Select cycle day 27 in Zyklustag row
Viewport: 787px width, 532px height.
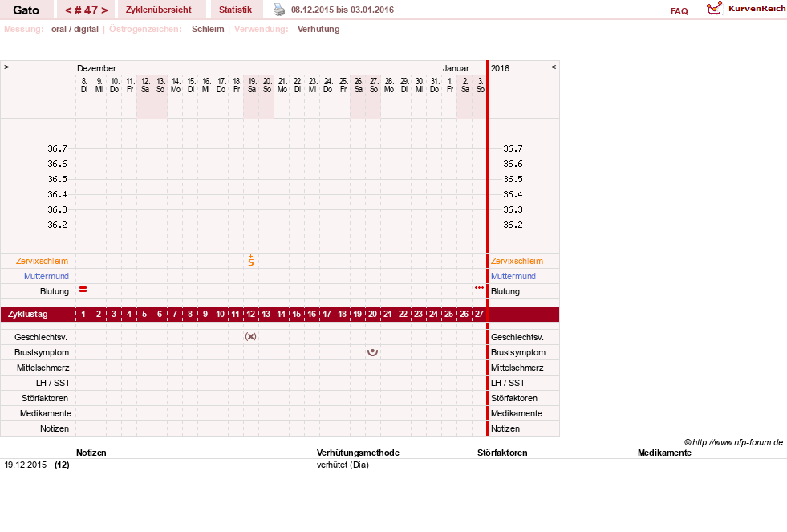[479, 314]
